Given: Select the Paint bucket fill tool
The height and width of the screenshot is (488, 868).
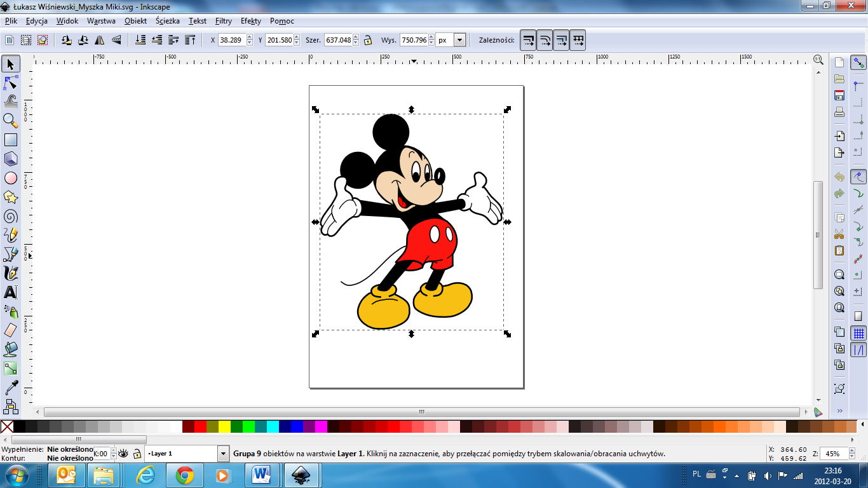Looking at the screenshot, I should click(x=11, y=349).
